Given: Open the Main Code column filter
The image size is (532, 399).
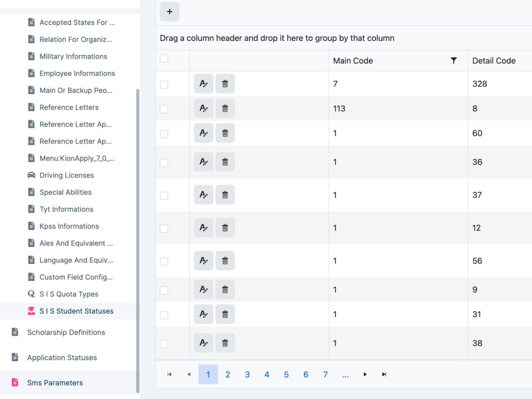Looking at the screenshot, I should pos(453,61).
